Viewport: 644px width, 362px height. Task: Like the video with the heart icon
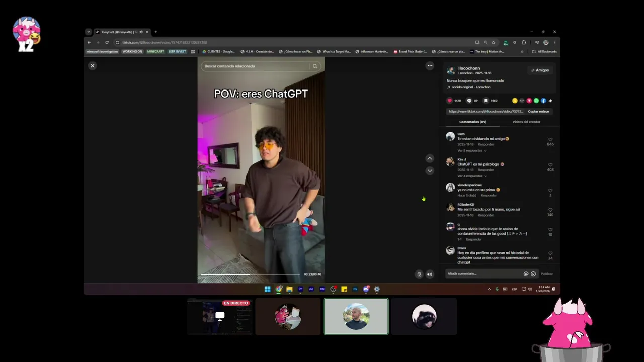pyautogui.click(x=450, y=101)
